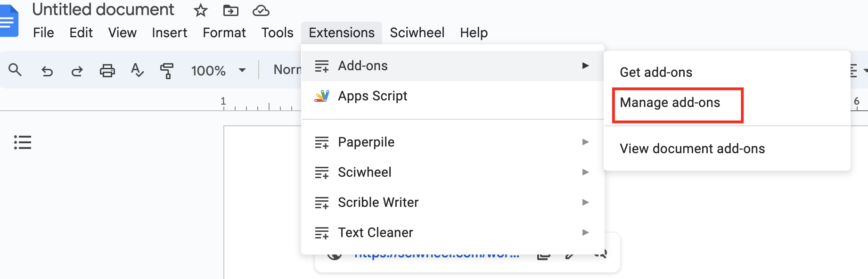The width and height of the screenshot is (868, 279).
Task: Click the search menus magnifier icon
Action: (x=15, y=70)
